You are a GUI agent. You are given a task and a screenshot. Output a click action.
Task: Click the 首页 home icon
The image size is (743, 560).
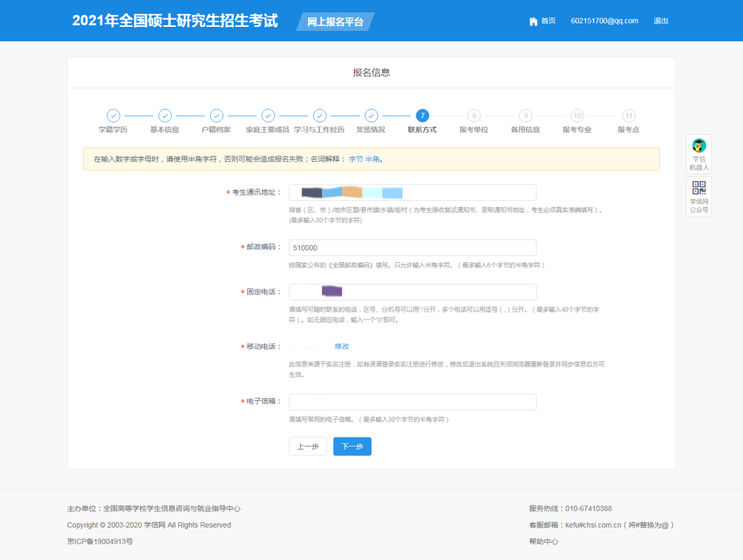tap(533, 21)
